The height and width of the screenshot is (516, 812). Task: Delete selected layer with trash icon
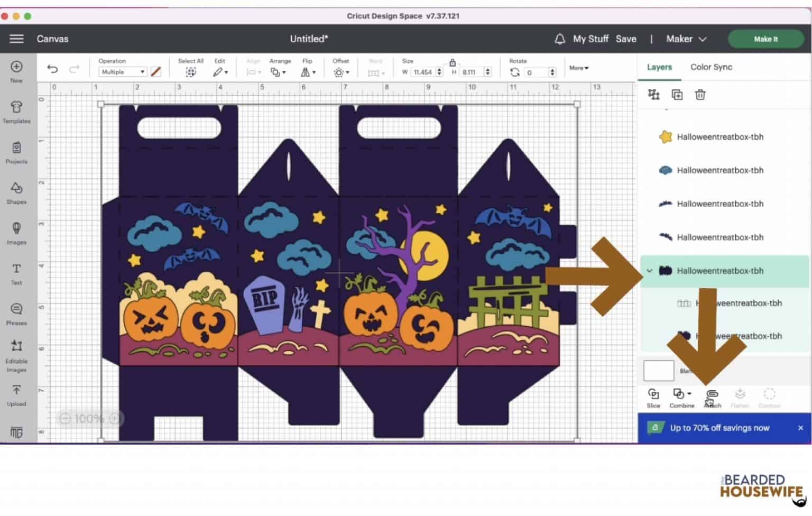pyautogui.click(x=700, y=95)
